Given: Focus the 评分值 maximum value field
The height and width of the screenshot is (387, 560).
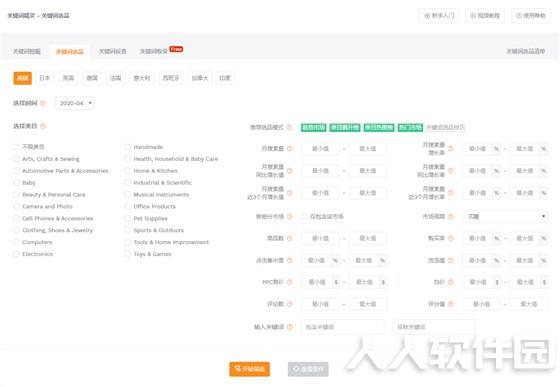Looking at the screenshot, I should coord(529,304).
